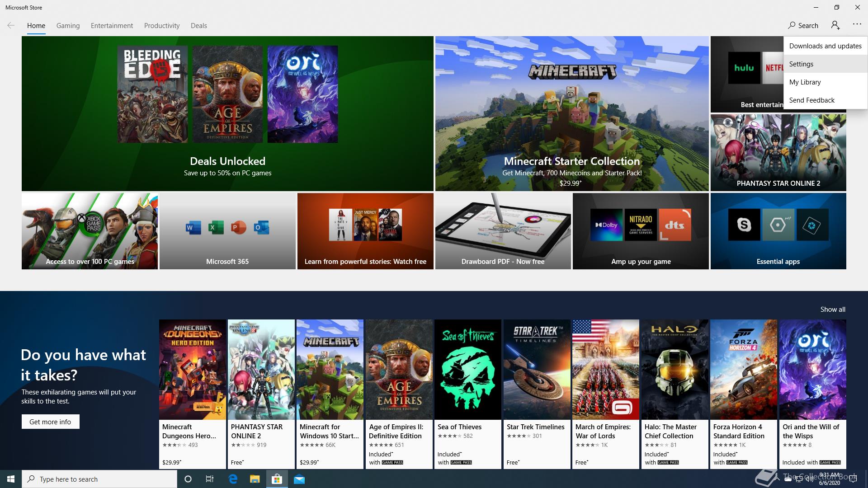
Task: Switch to the Gaming tab
Action: coord(68,26)
